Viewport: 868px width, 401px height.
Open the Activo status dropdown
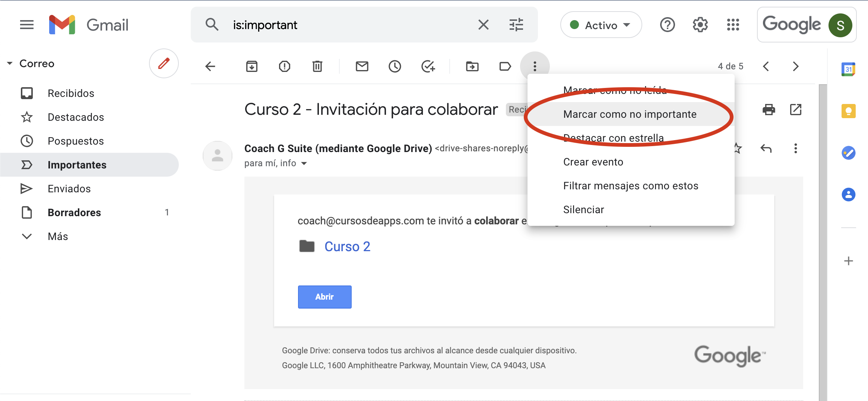pos(601,25)
